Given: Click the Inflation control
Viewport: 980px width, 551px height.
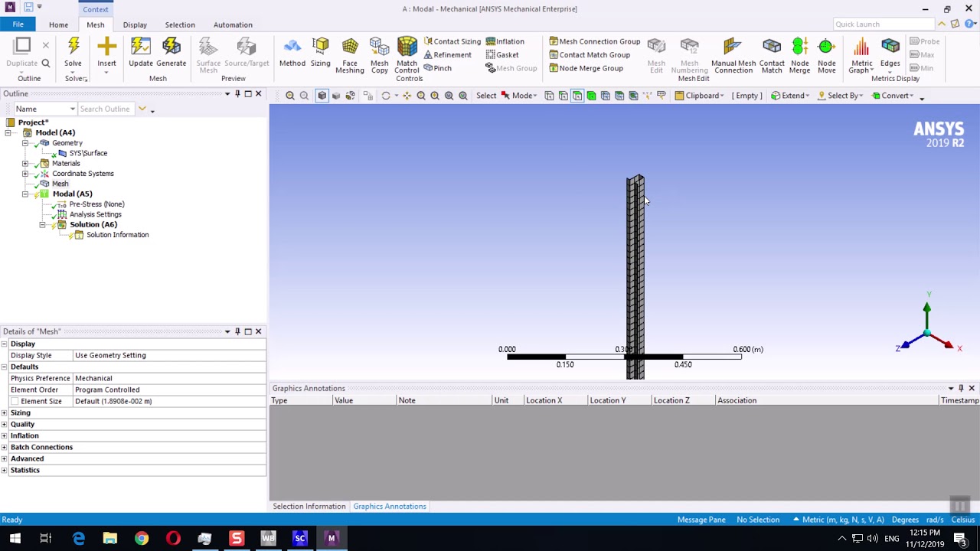Looking at the screenshot, I should 505,41.
